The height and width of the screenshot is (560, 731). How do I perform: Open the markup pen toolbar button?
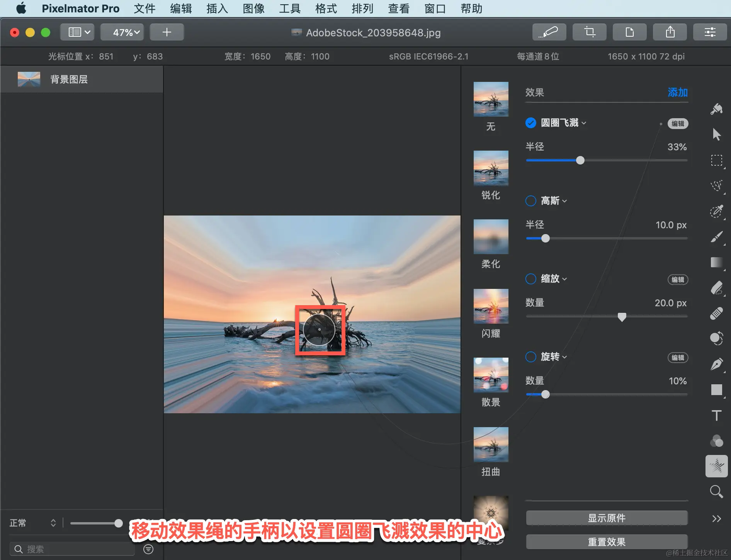click(549, 32)
